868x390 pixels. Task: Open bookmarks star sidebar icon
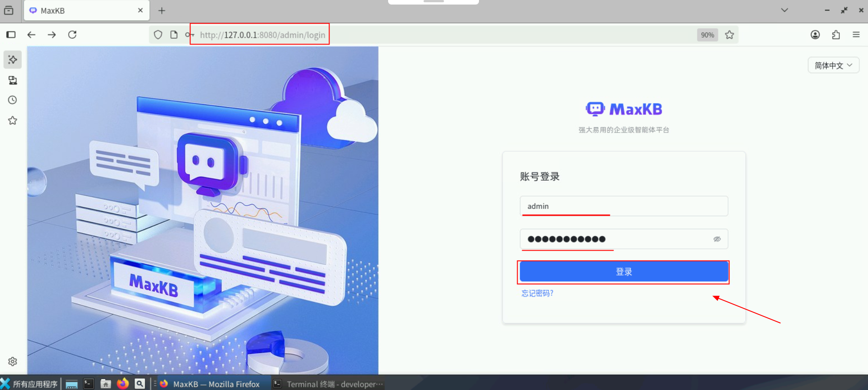tap(13, 120)
